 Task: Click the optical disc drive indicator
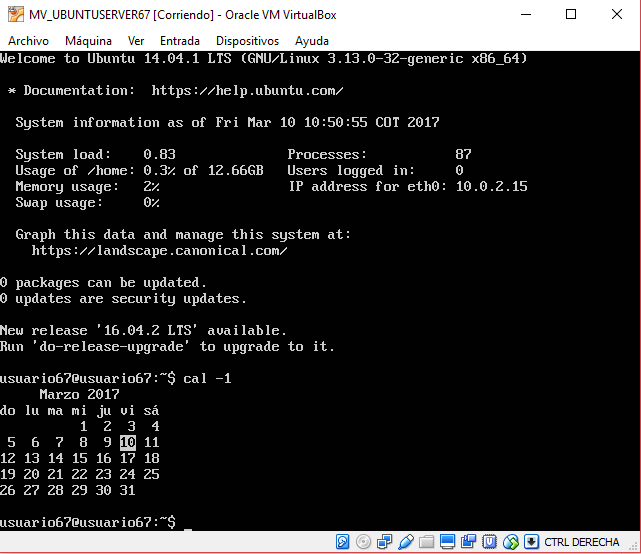tap(363, 542)
